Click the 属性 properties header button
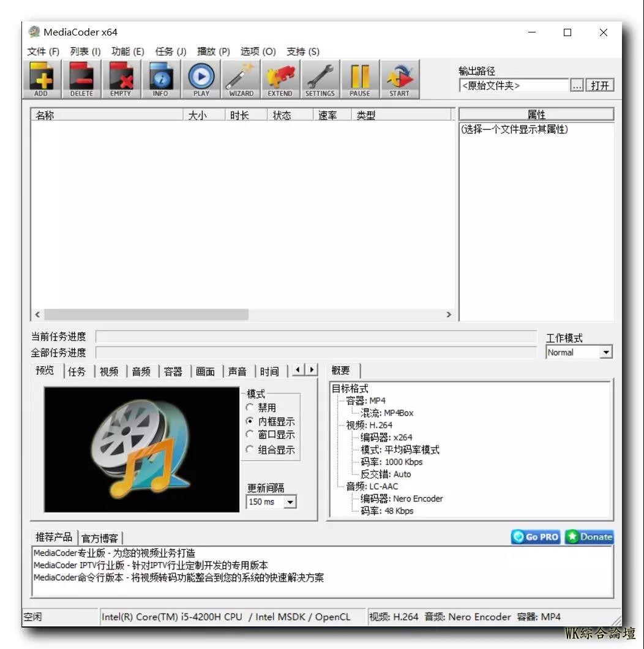The width and height of the screenshot is (644, 649). tap(536, 114)
